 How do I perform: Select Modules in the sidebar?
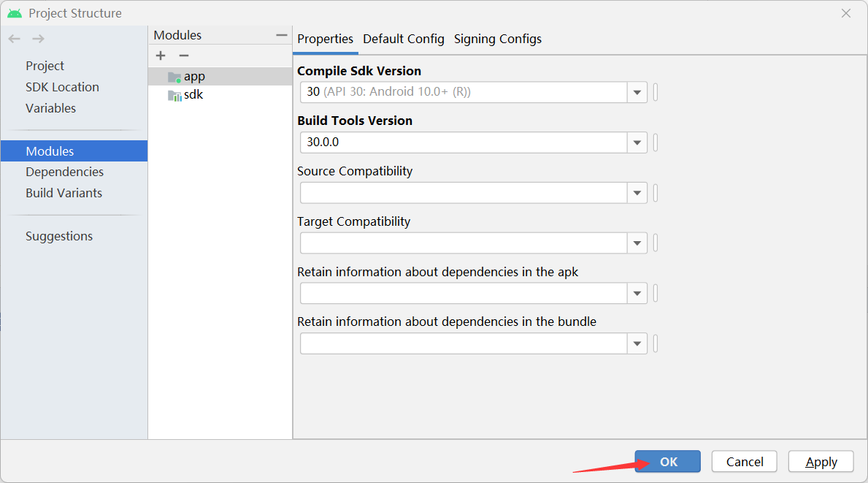(x=74, y=151)
